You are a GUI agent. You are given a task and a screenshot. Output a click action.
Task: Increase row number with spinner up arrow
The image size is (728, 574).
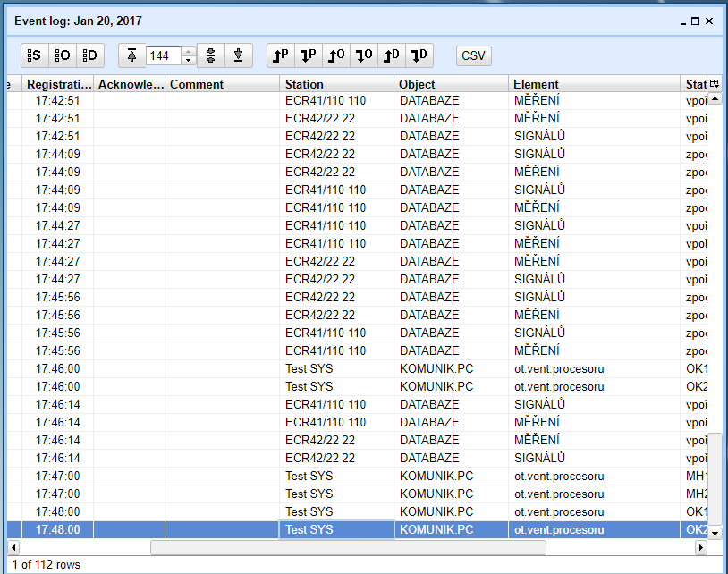[188, 52]
